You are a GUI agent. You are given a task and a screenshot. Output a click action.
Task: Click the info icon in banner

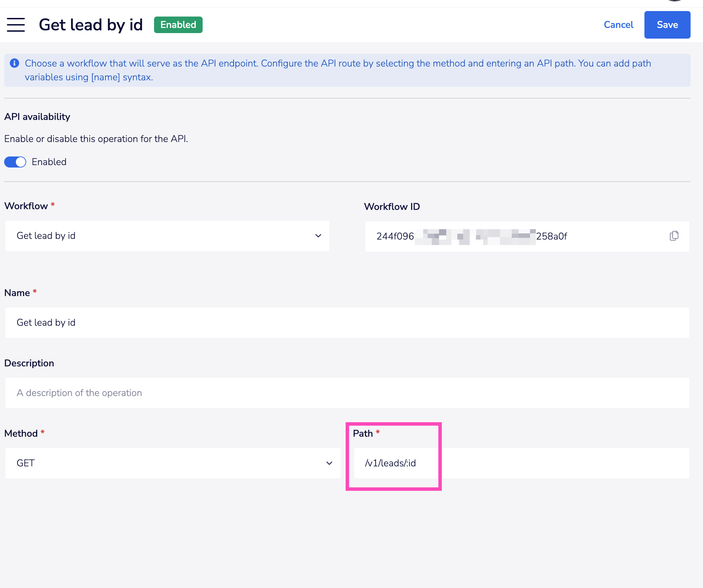[14, 63]
